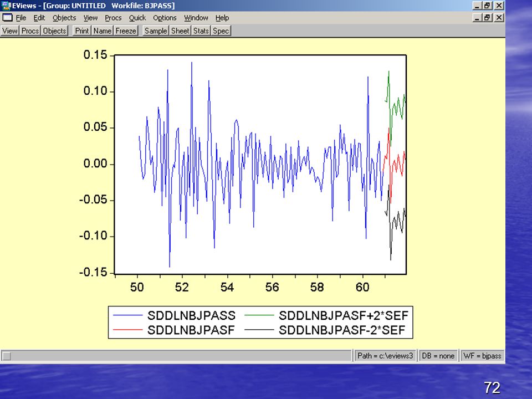532x399 pixels.
Task: Click the 56 x-axis label
Action: coord(272,288)
